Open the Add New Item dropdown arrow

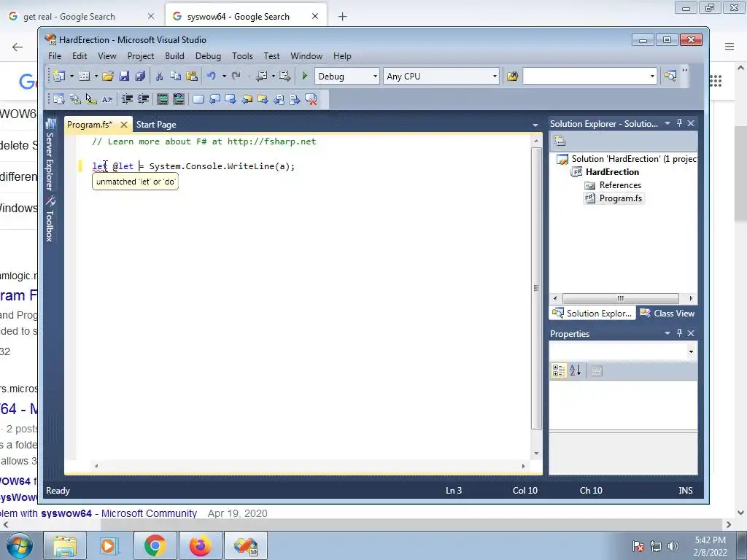pos(96,76)
